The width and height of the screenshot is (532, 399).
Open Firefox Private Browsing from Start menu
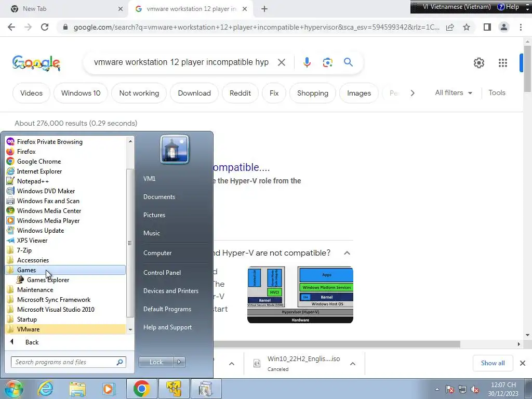pyautogui.click(x=49, y=142)
